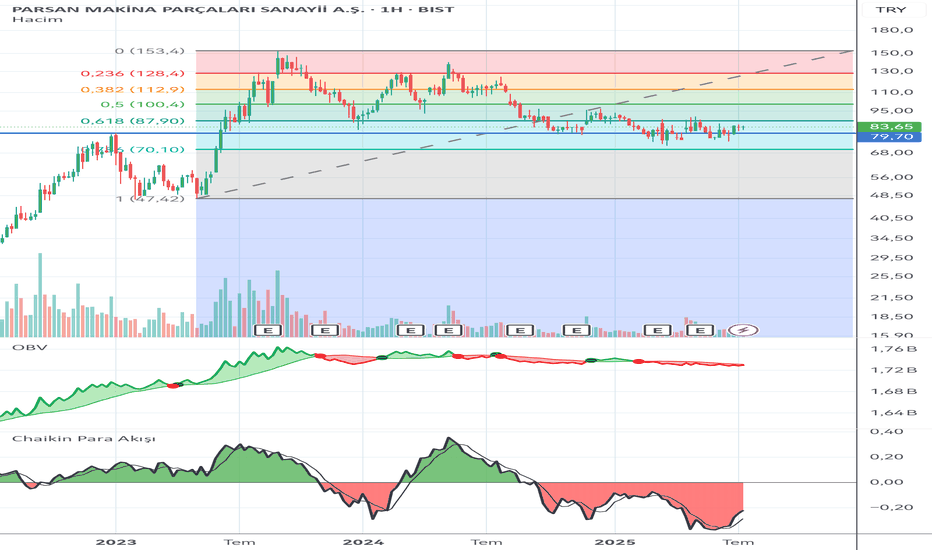This screenshot has height=550, width=932.
Task: Click the 2023 label on time axis
Action: click(x=116, y=542)
